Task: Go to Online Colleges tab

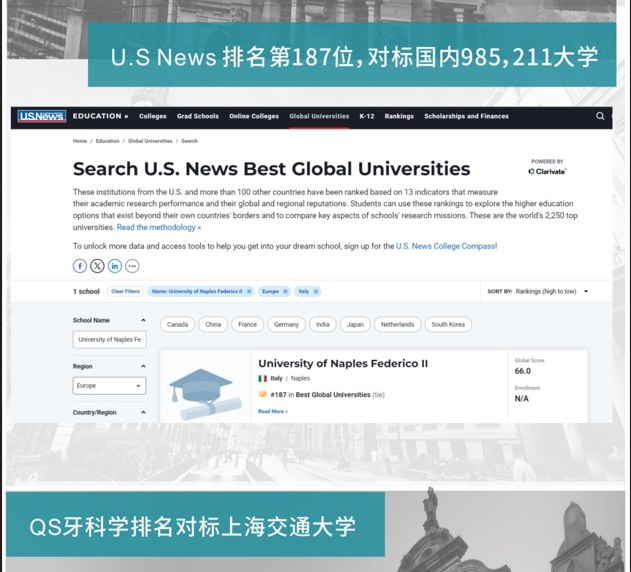Action: pyautogui.click(x=254, y=116)
